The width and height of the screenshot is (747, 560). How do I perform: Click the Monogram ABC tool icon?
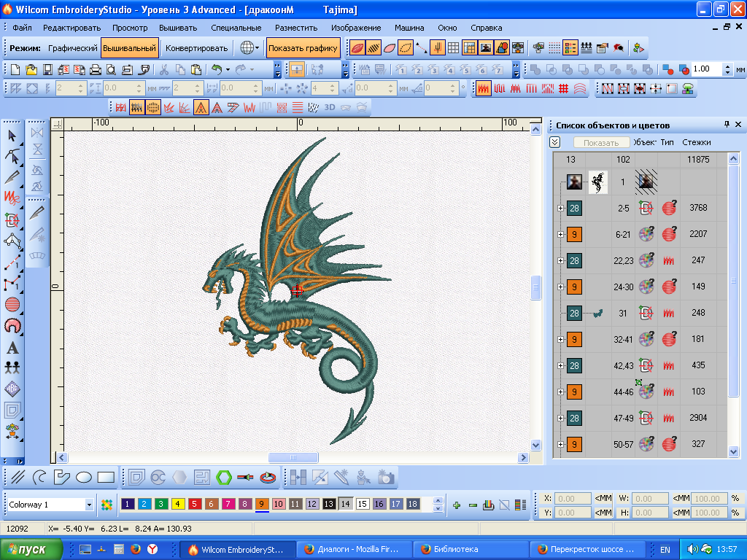12,389
